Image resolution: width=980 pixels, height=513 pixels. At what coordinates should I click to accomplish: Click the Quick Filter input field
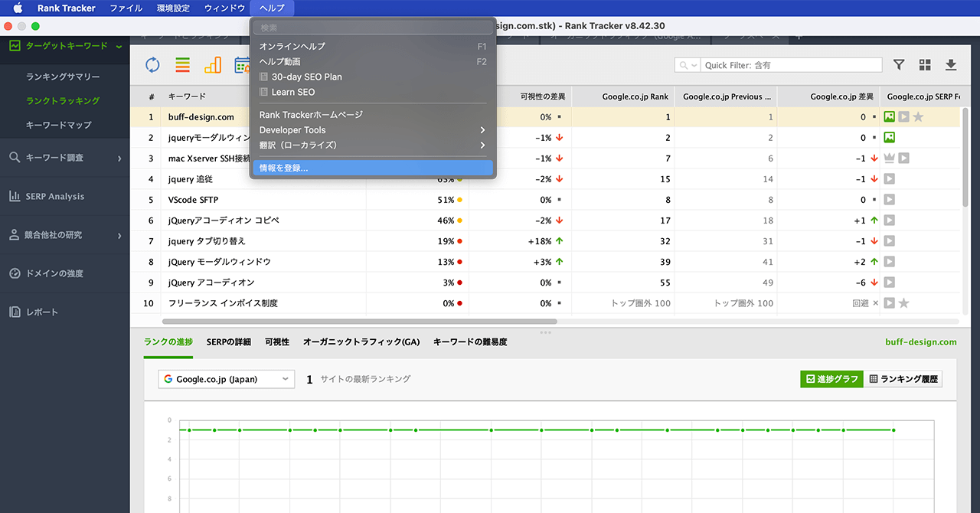tap(792, 65)
